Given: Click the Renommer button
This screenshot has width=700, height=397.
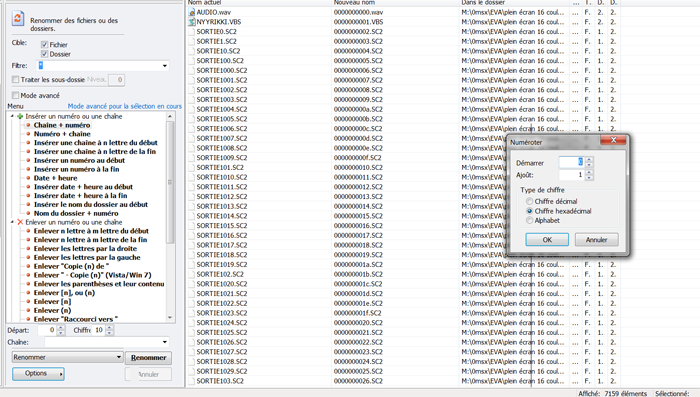Looking at the screenshot, I should pyautogui.click(x=148, y=358).
